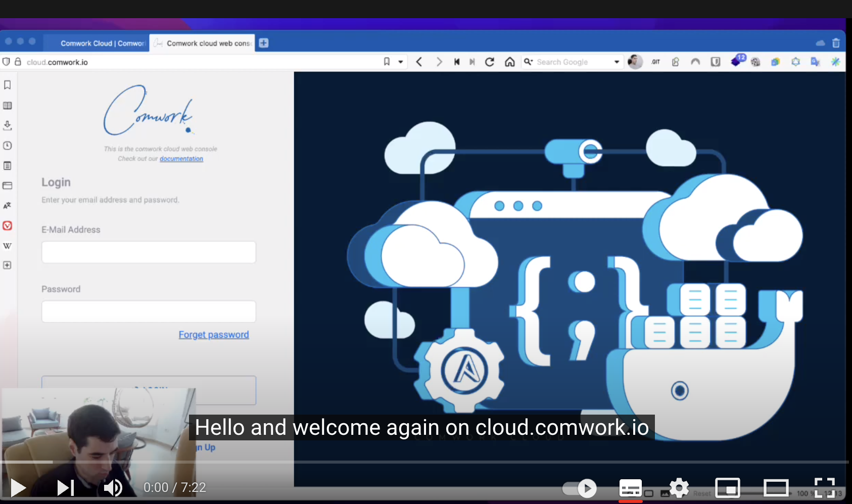The width and height of the screenshot is (852, 504).
Task: Open the Window panel icon in the sidebar
Action: pyautogui.click(x=8, y=185)
